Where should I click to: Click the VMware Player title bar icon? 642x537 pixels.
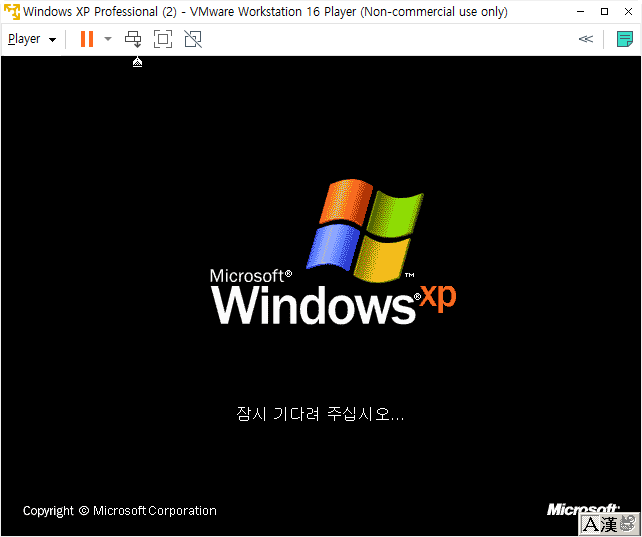(x=11, y=11)
